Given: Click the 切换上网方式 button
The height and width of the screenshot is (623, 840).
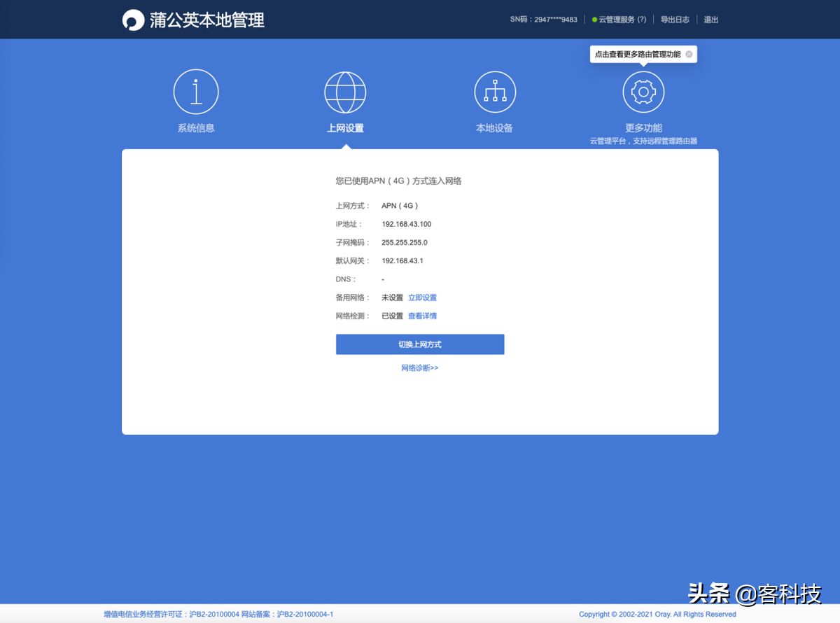Looking at the screenshot, I should pos(420,344).
